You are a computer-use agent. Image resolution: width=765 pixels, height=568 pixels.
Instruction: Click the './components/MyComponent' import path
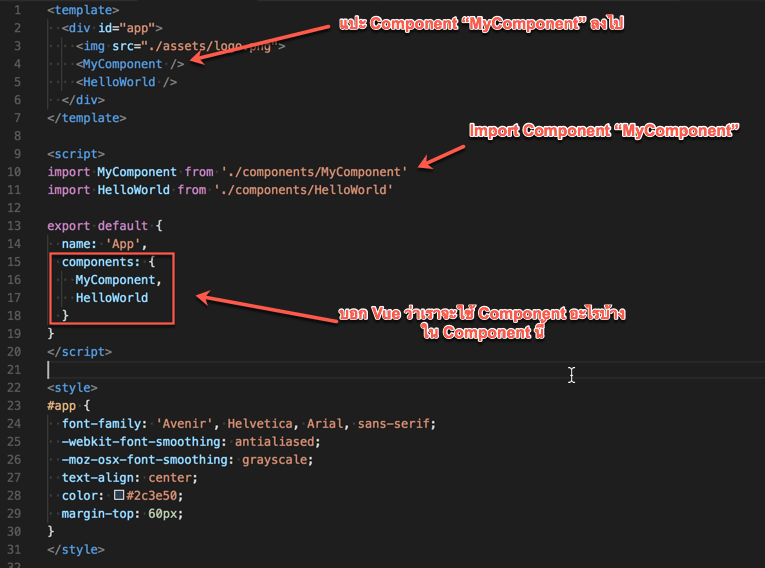[x=314, y=172]
